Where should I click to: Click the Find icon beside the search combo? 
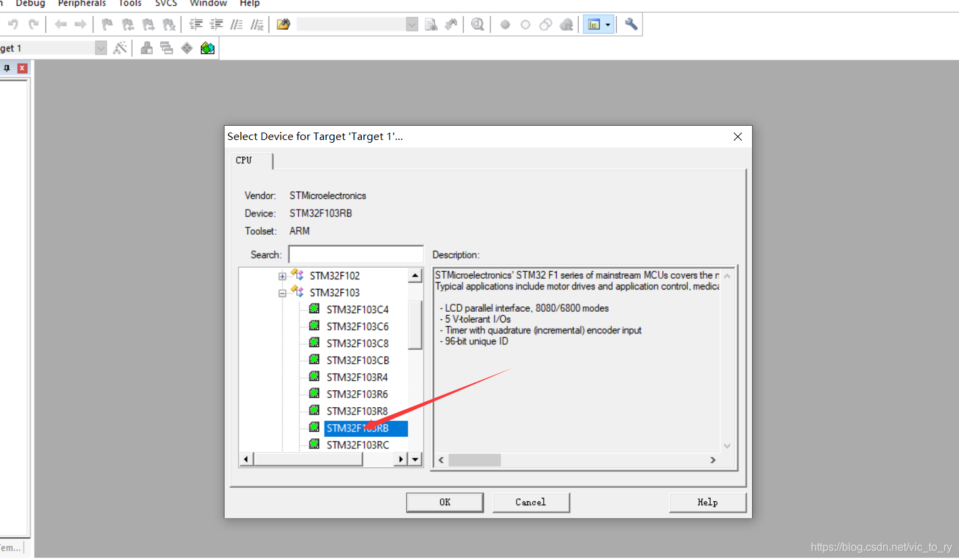tap(431, 24)
